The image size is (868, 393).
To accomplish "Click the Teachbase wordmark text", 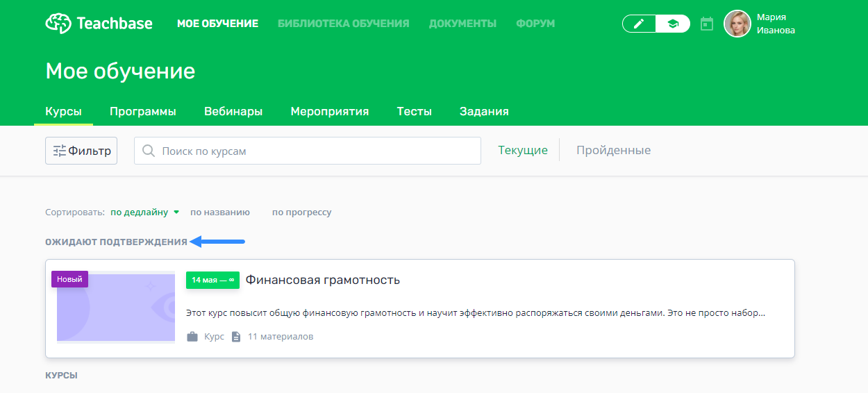I will click(x=115, y=24).
